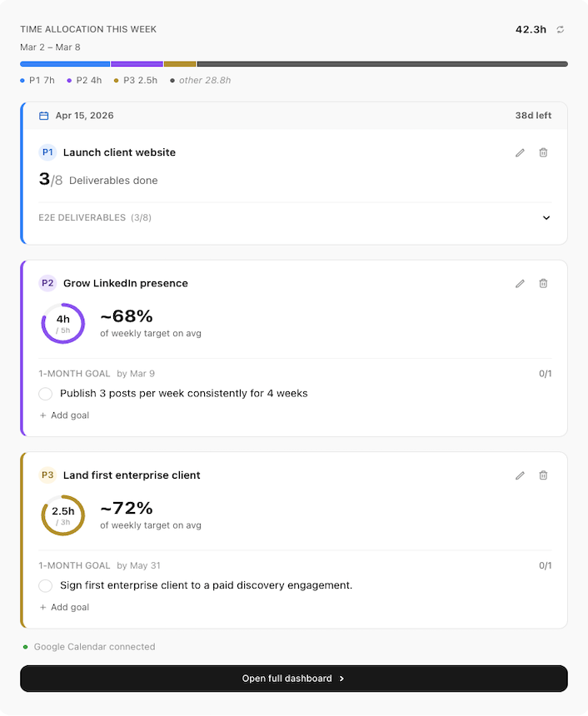Click the 4h circular progress ring
Image resolution: width=588 pixels, height=716 pixels.
click(63, 324)
